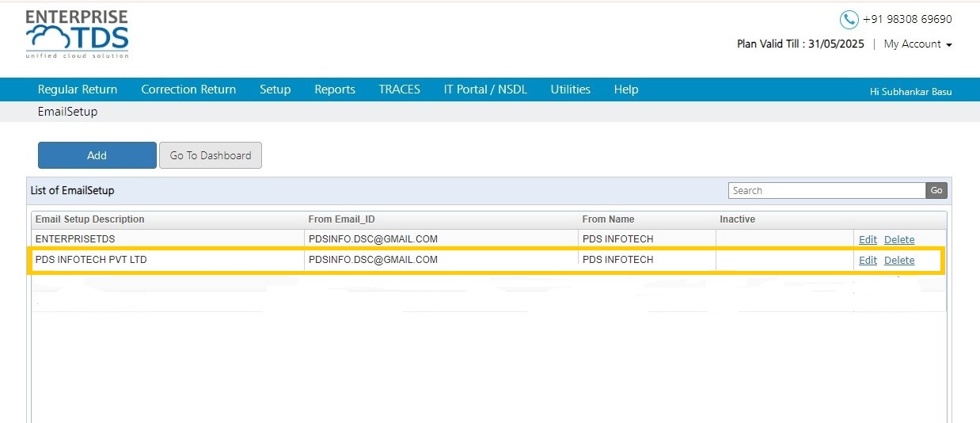Viewport: 980px width, 423px height.
Task: Click the email cell in PDS INFOTECH PVT LTD row
Action: point(442,260)
